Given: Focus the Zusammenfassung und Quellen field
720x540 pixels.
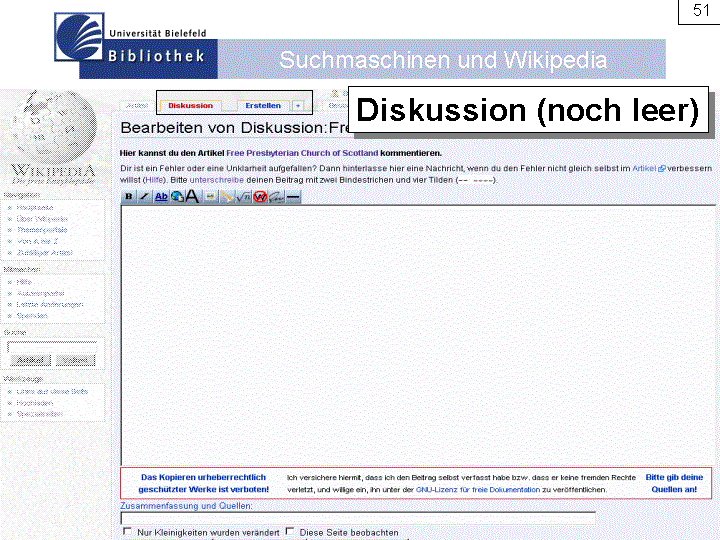Looking at the screenshot, I should pyautogui.click(x=358, y=518).
